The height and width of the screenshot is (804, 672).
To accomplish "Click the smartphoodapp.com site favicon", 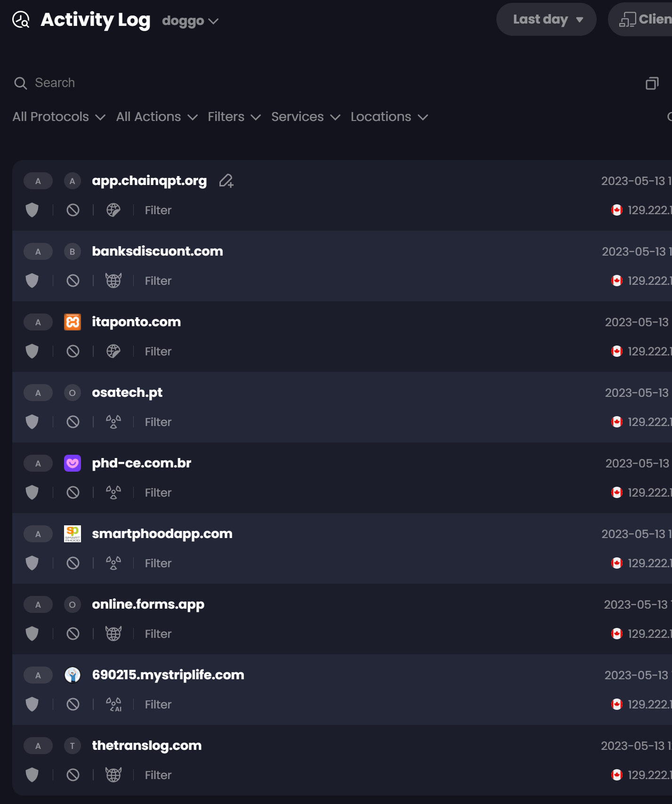I will (x=73, y=534).
